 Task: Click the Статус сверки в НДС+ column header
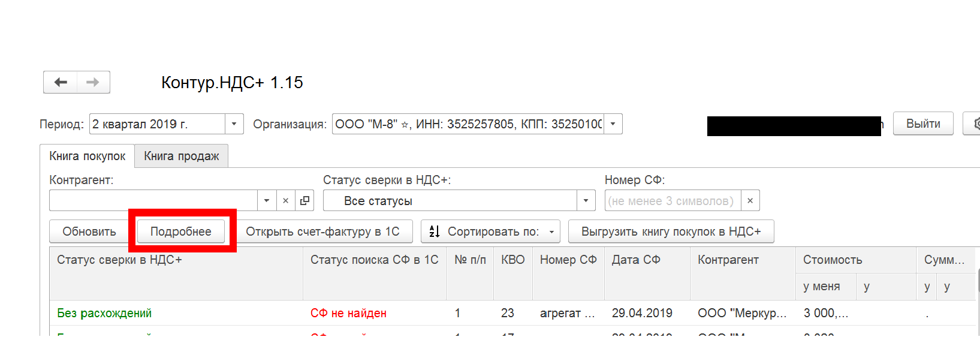coord(176,273)
